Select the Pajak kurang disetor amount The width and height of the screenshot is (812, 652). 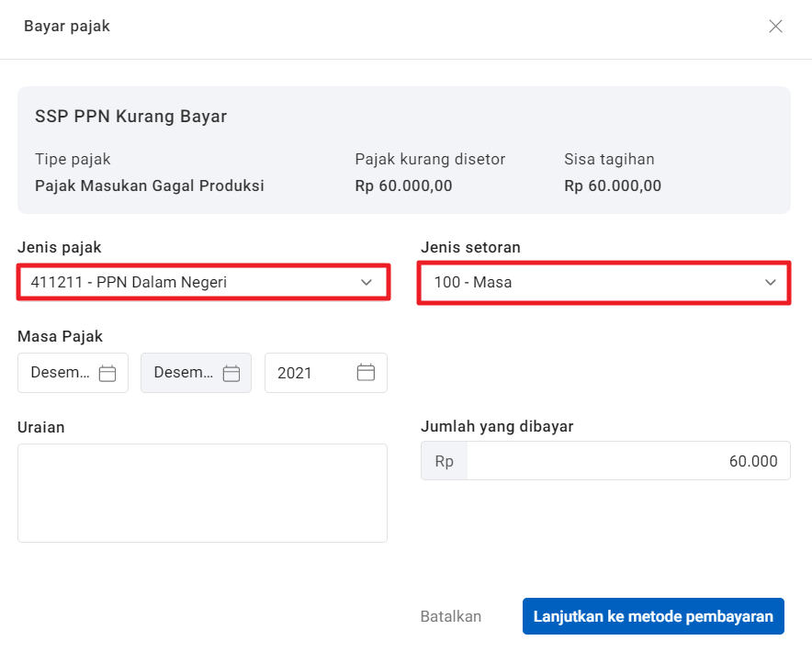pyautogui.click(x=403, y=185)
